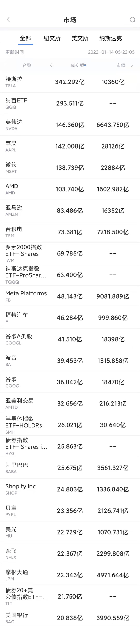Open the 苹果 AAPL stock row
Image resolution: width=140 pixels, height=644 pixels.
[x=70, y=146]
